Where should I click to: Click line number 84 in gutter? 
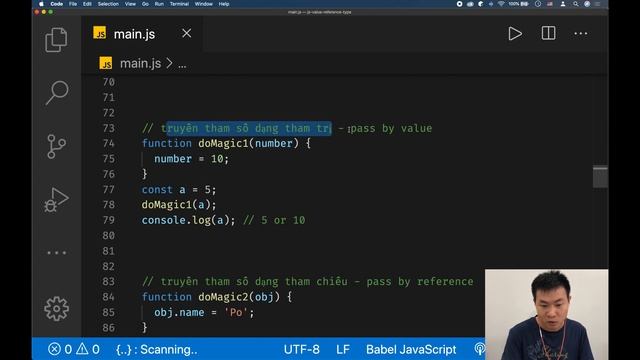click(x=109, y=297)
